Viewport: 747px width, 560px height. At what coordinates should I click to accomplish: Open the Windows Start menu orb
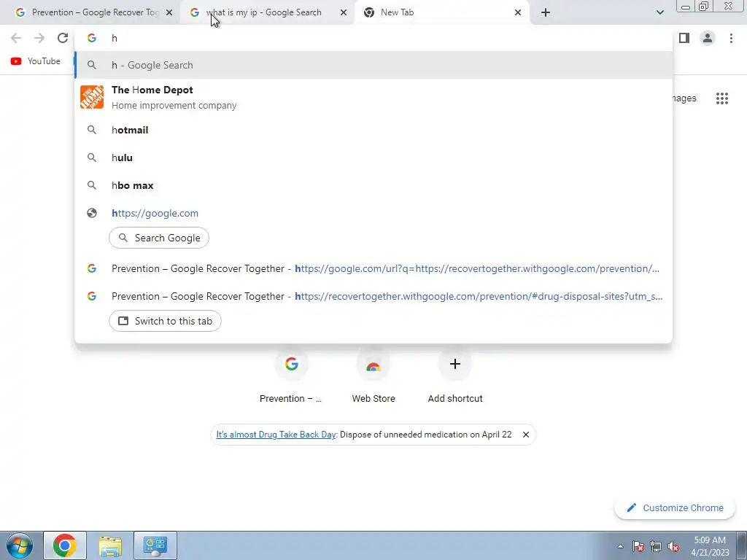click(20, 545)
